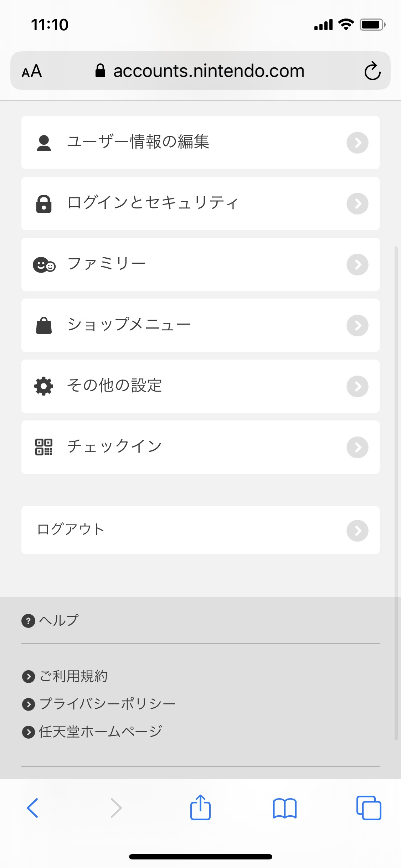Open Safari bookmarks book icon
This screenshot has width=401, height=868.
(284, 808)
